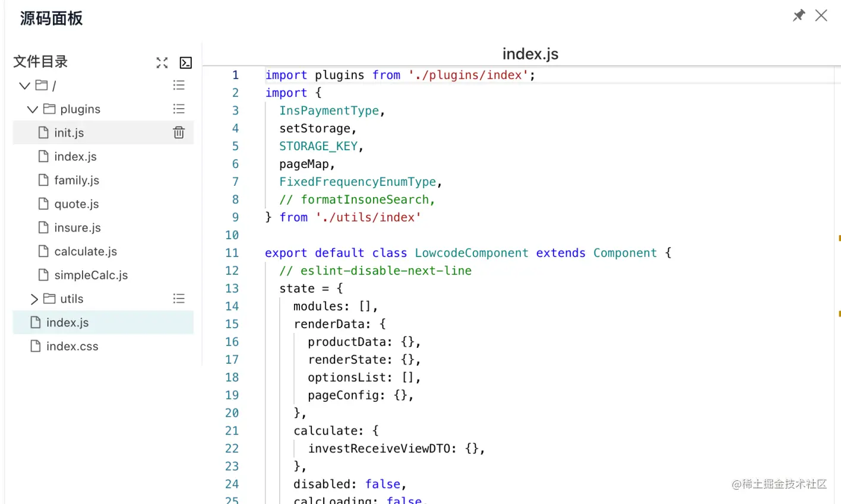The height and width of the screenshot is (504, 841).
Task: Expand the utils folder chevron
Action: [34, 299]
